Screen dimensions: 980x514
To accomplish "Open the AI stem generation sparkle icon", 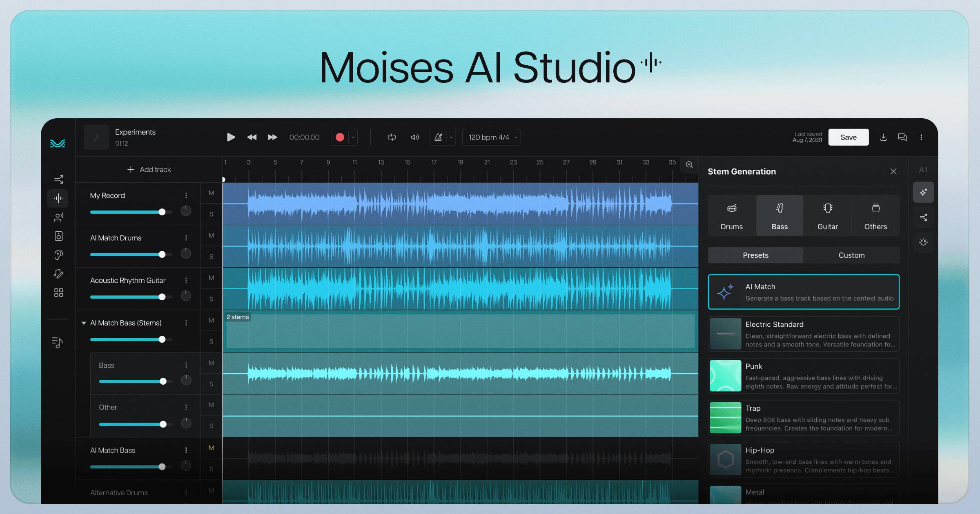I will [924, 192].
